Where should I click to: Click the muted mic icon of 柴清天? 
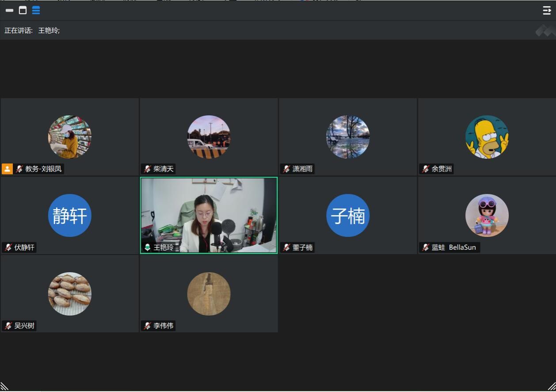tap(147, 169)
